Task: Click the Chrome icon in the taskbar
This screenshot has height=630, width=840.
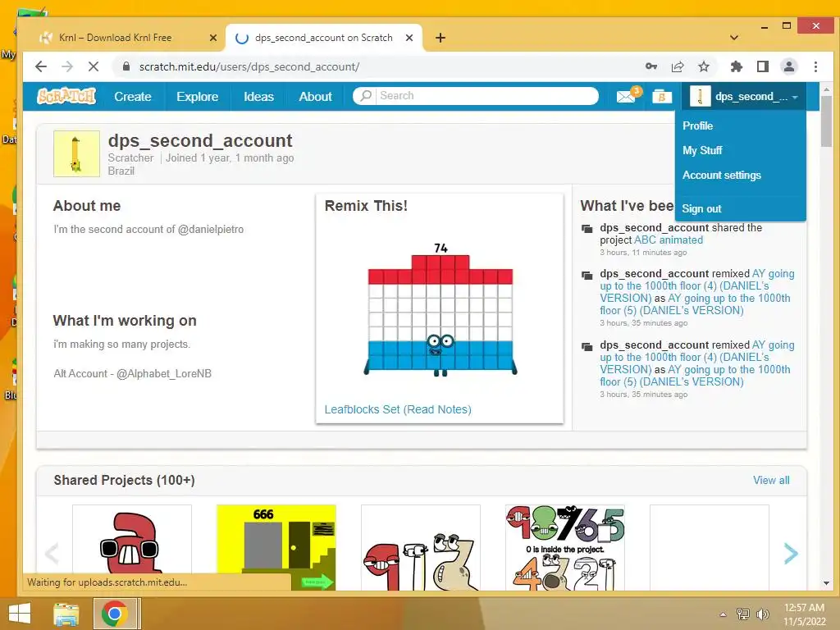Action: [114, 614]
